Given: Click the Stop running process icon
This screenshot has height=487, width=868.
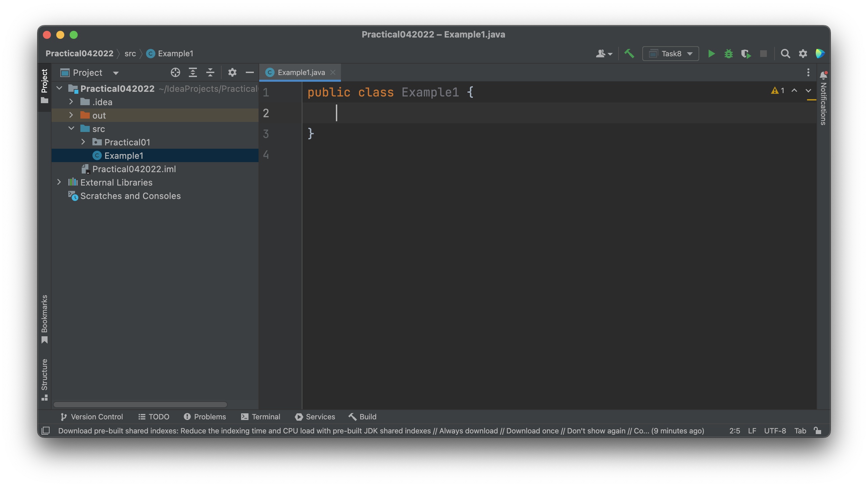Looking at the screenshot, I should [764, 54].
